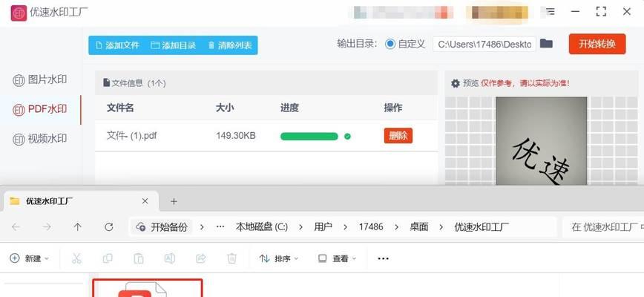
Task: Click the 大小 column header
Action: [225, 108]
